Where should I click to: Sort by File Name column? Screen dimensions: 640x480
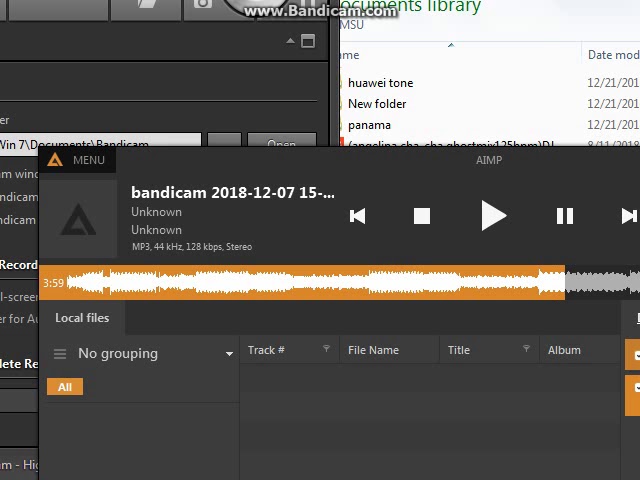373,350
